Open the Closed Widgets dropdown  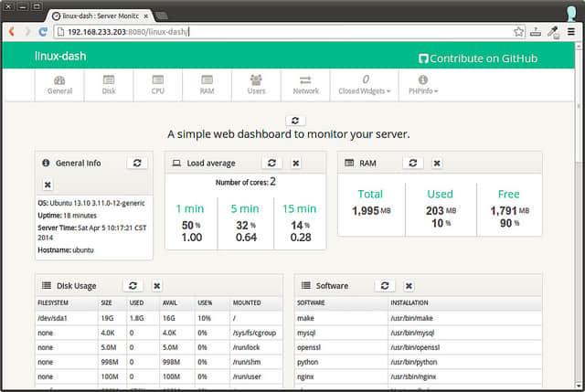pyautogui.click(x=365, y=85)
